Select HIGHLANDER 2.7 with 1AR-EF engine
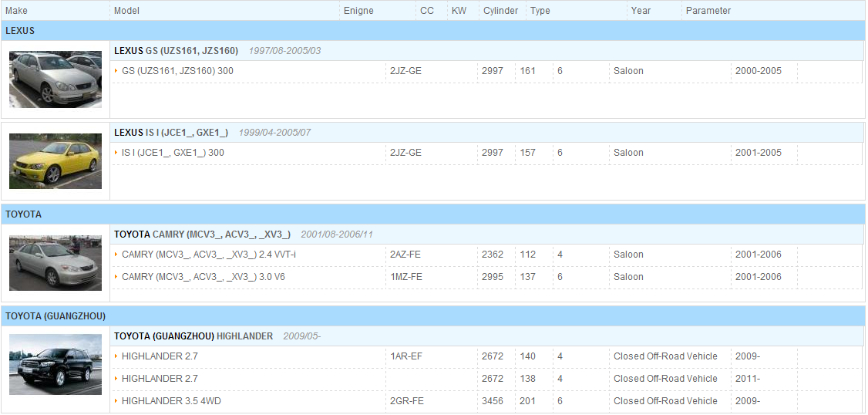The image size is (868, 415). pyautogui.click(x=487, y=356)
